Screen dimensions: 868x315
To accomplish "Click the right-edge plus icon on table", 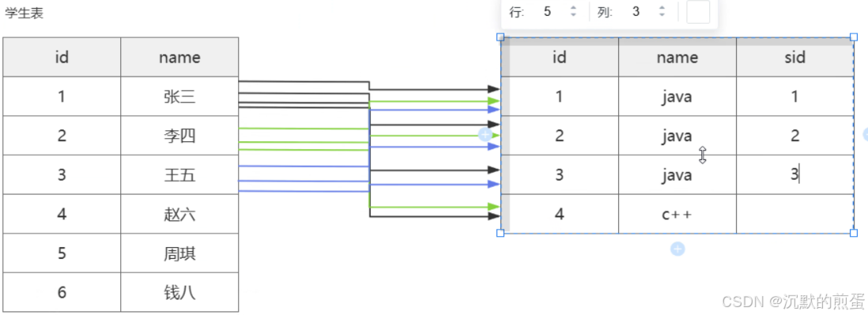I will pos(865,133).
